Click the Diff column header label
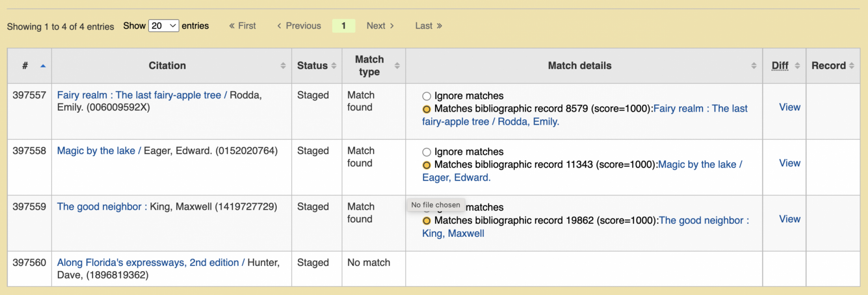The width and height of the screenshot is (868, 295). [780, 66]
